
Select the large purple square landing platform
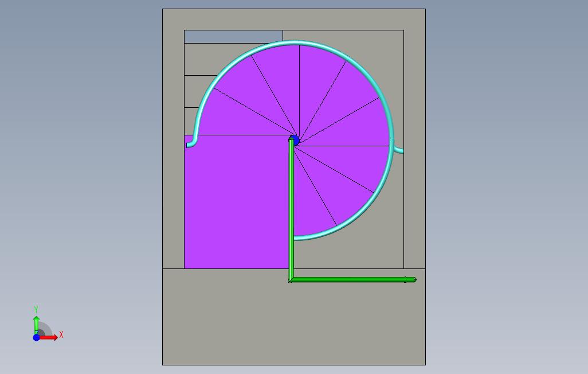[x=237, y=202]
